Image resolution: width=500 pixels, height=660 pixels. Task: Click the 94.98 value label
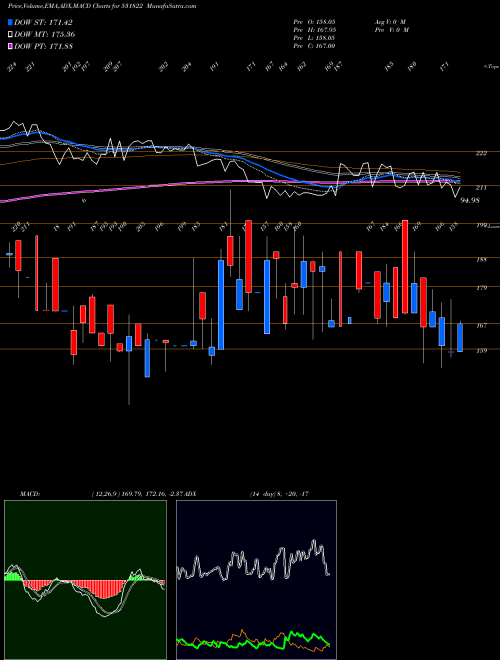coord(470,200)
